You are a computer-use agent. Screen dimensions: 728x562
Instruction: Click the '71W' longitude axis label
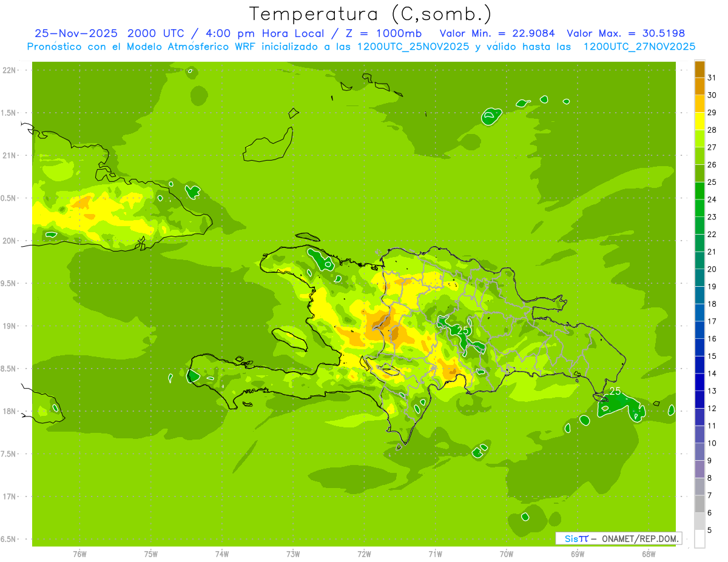tap(436, 555)
